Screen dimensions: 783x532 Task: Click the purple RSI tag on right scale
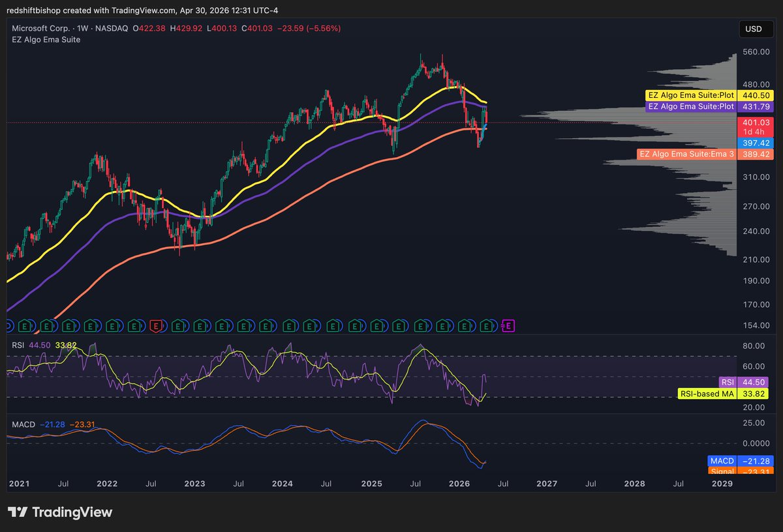tap(727, 382)
